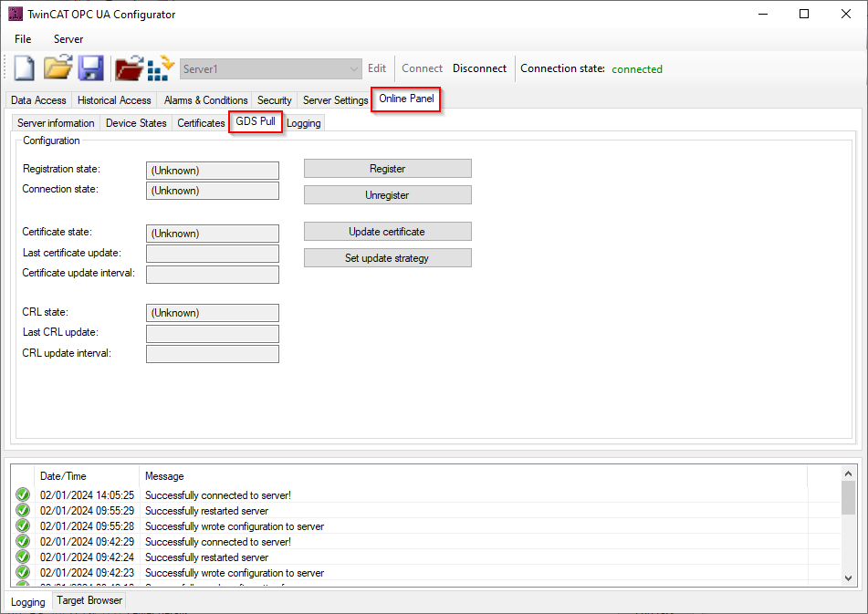
Task: Click the Message column header
Action: [x=474, y=476]
